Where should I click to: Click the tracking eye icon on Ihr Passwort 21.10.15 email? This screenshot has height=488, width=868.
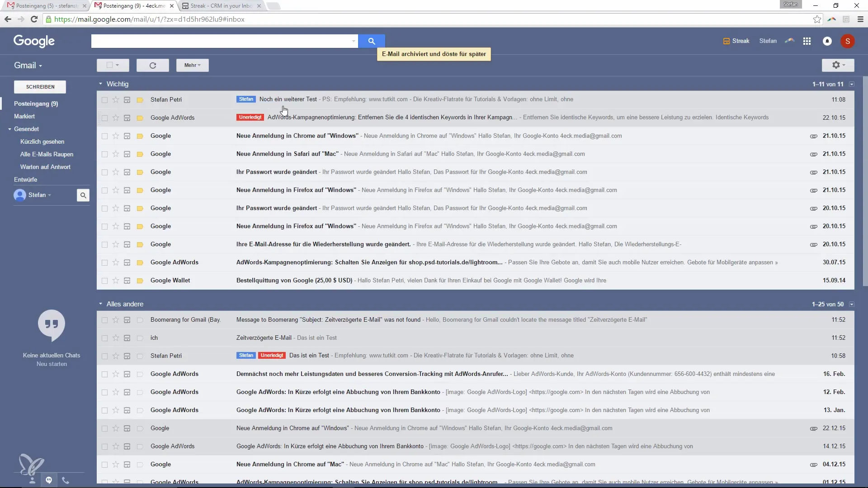tap(813, 172)
